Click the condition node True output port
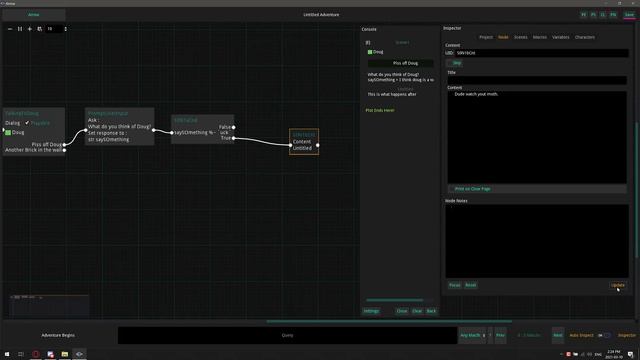The height and width of the screenshot is (360, 640). [233, 138]
